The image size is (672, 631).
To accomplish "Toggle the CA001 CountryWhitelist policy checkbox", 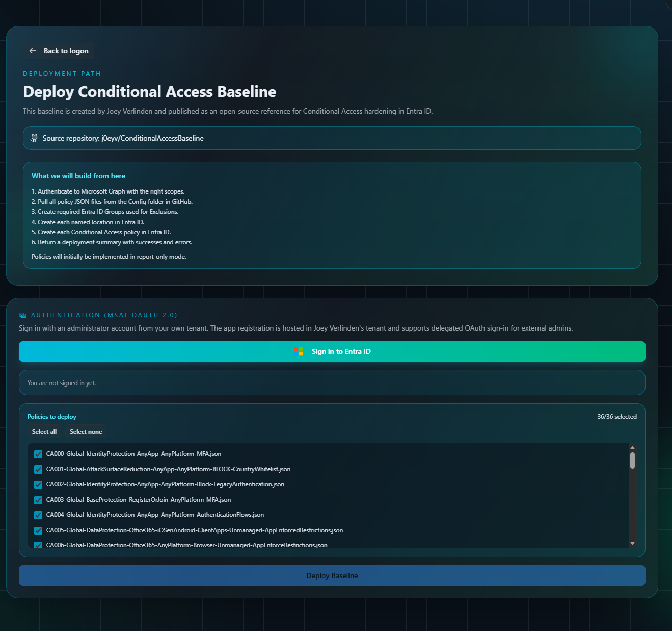I will point(38,469).
